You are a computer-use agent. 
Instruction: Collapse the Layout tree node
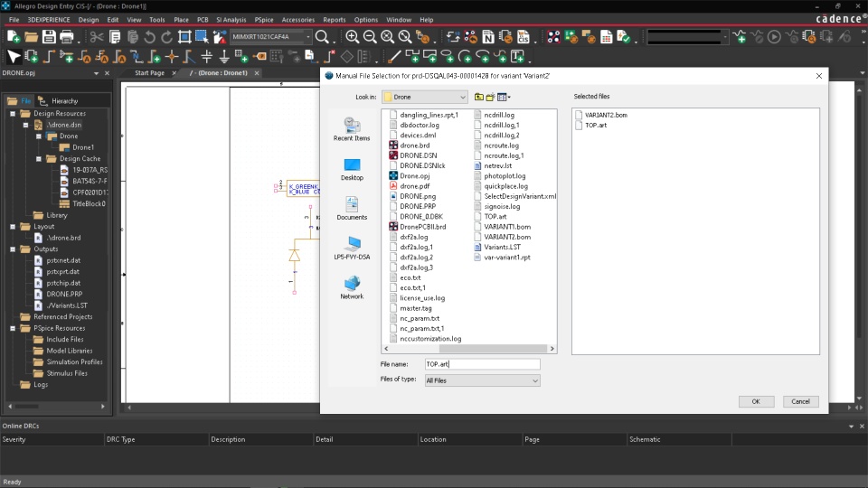13,226
